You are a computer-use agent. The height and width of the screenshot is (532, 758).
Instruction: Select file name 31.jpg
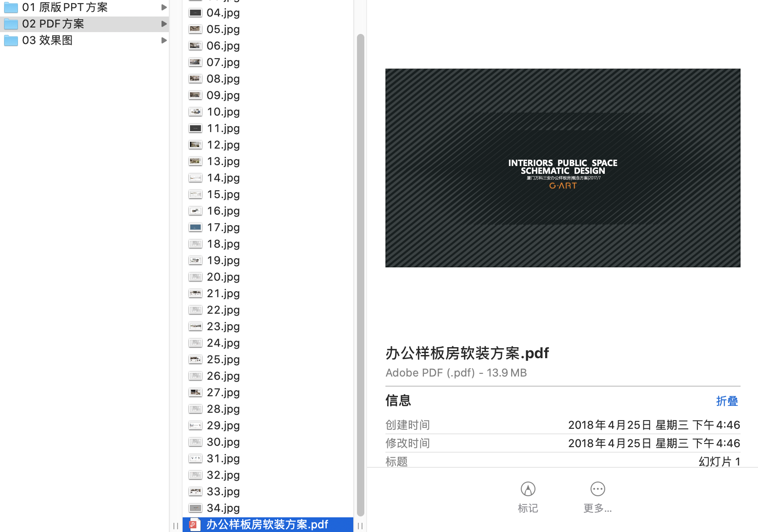point(223,459)
